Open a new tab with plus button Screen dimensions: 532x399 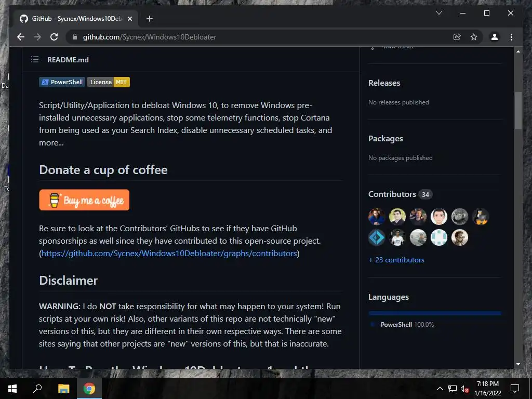tap(149, 19)
